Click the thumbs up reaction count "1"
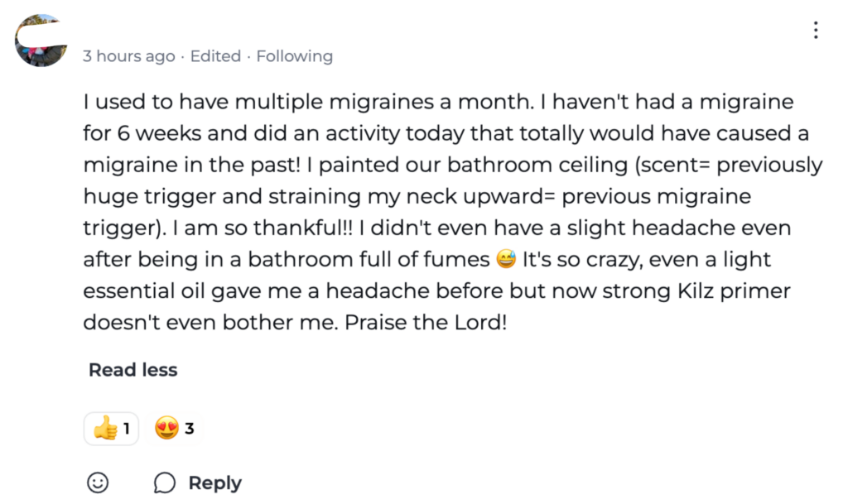Screen dimensions: 848x504 click(x=127, y=429)
